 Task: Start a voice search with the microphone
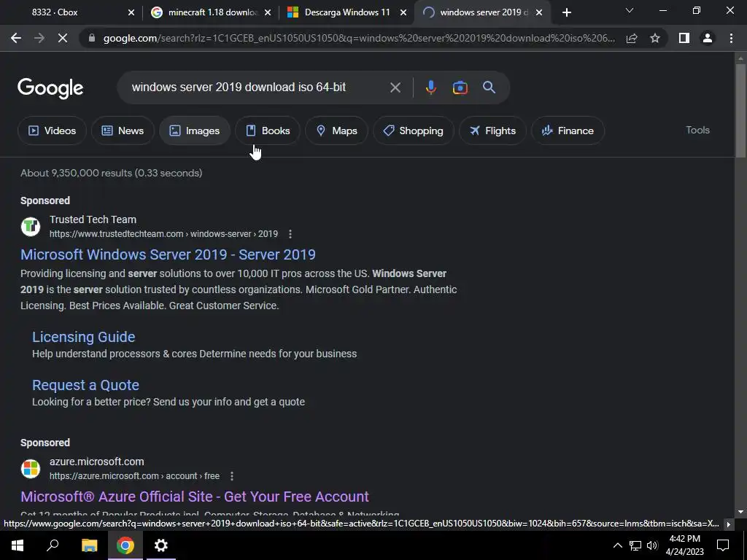(430, 87)
